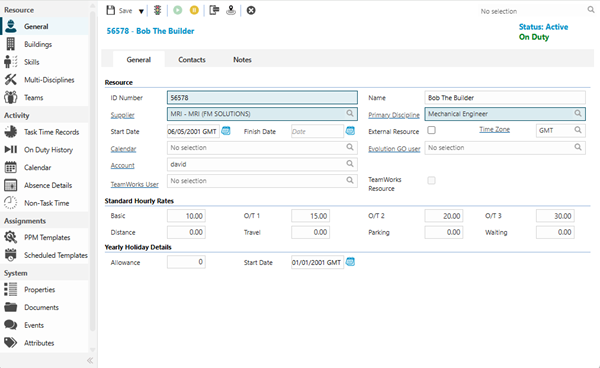Select the General tab
The width and height of the screenshot is (600, 368).
pos(139,60)
